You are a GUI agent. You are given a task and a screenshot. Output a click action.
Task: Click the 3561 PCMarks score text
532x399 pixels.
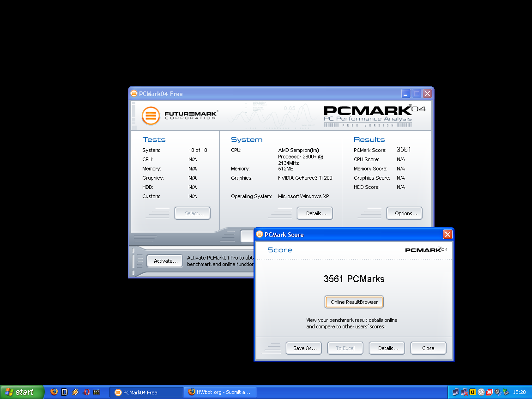pos(354,279)
